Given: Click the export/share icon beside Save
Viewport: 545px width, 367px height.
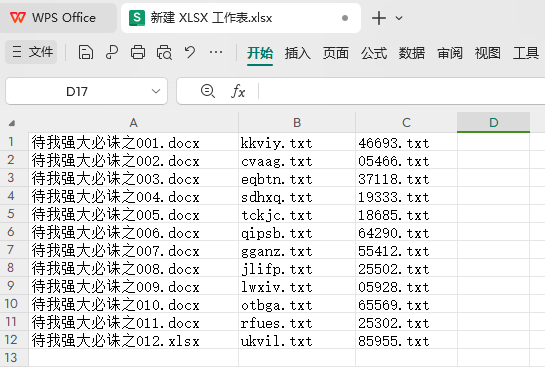Looking at the screenshot, I should click(x=112, y=52).
